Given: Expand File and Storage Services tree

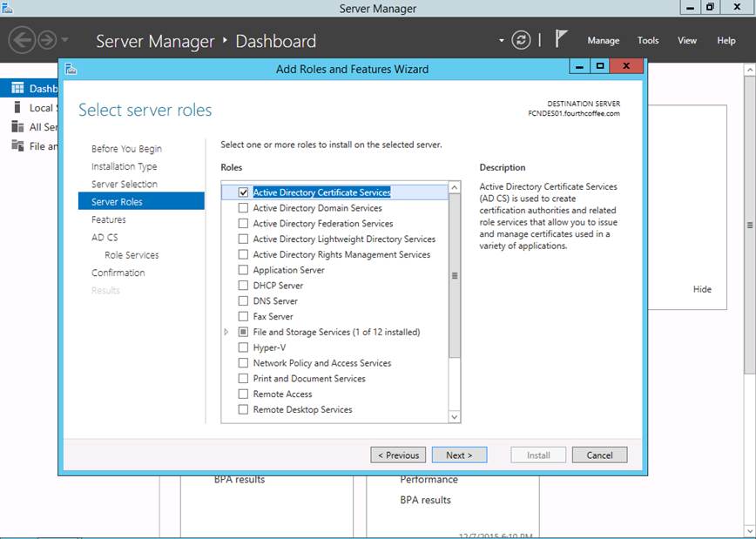Looking at the screenshot, I should coord(226,332).
